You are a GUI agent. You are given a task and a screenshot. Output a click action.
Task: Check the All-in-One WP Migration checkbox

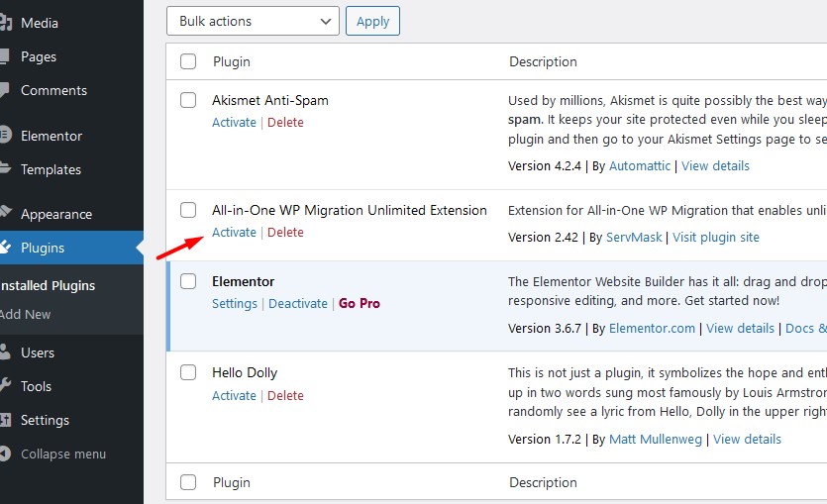point(188,210)
